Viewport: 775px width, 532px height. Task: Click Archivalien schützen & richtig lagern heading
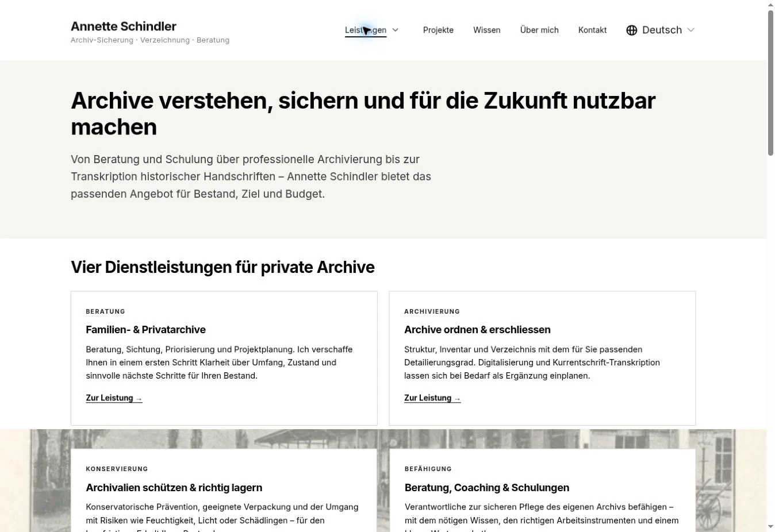pos(174,488)
